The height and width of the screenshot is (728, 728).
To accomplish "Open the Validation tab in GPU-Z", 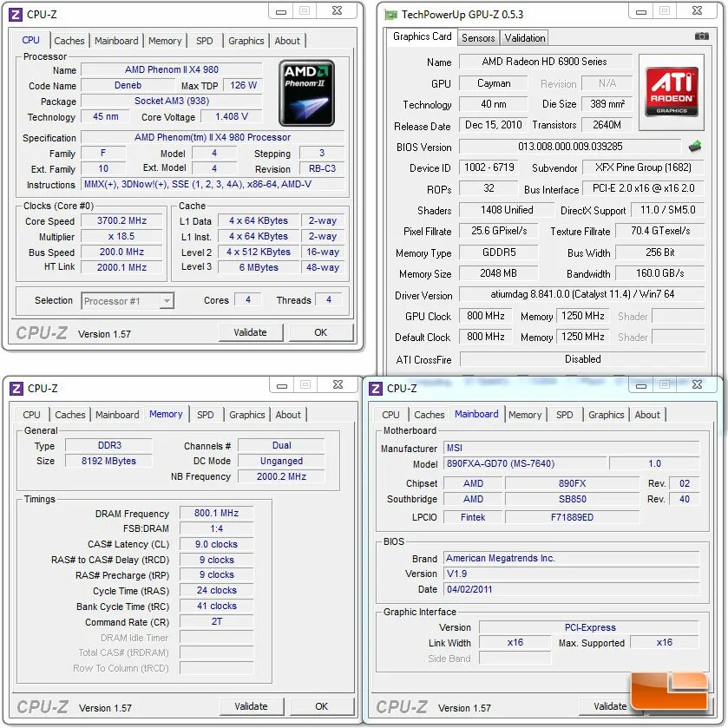I will 525,38.
